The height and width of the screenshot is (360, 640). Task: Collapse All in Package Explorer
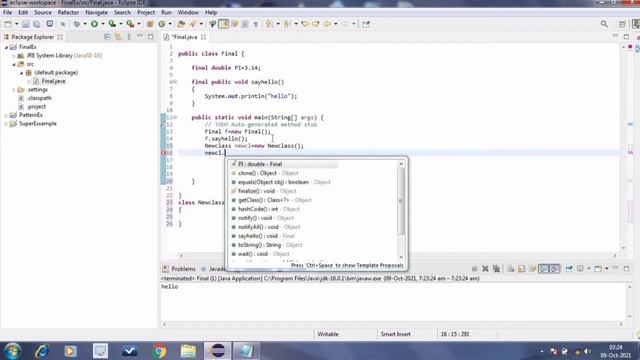tap(107, 37)
